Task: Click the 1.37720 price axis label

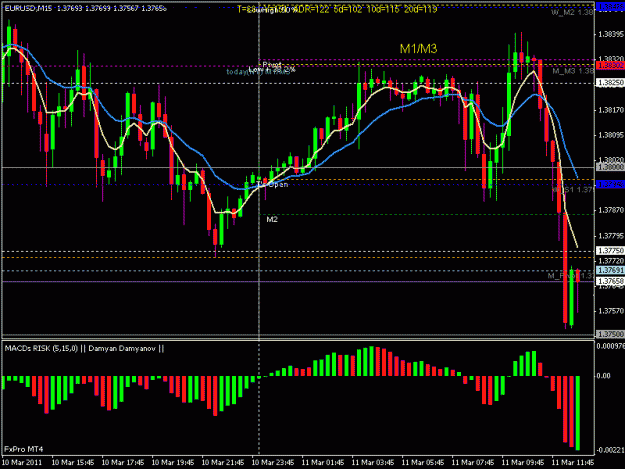Action: coord(611,261)
